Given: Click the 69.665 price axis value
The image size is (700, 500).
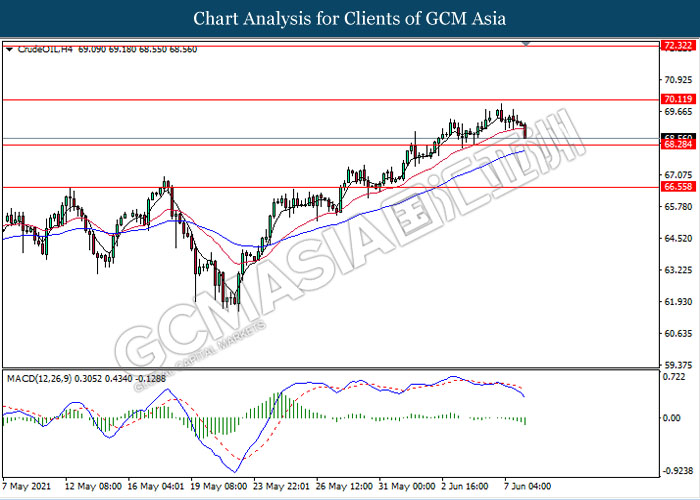Looking at the screenshot, I should [678, 112].
